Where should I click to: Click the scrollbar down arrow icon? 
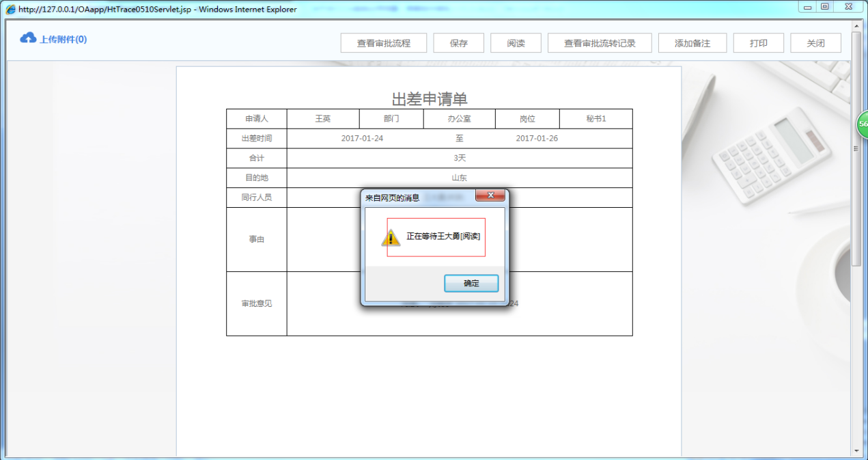point(856,452)
